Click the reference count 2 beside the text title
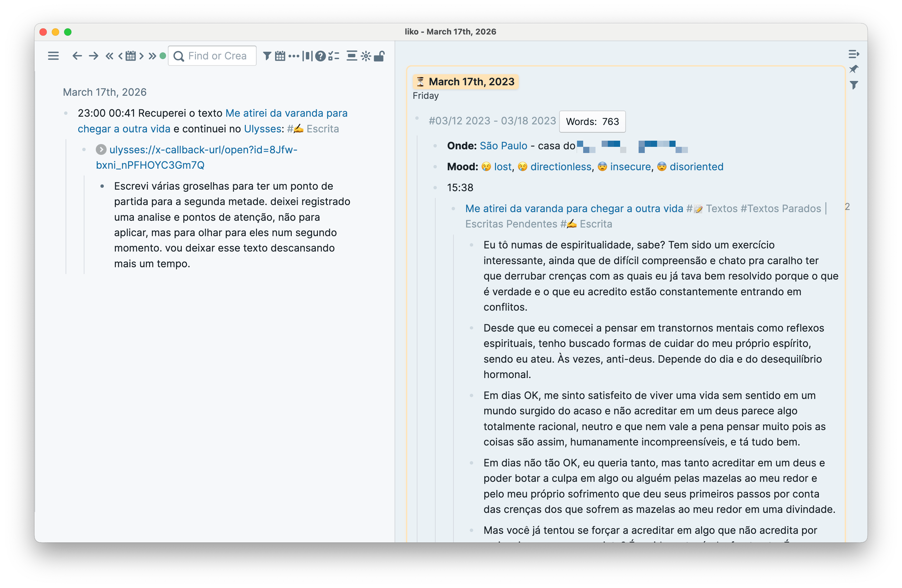The image size is (902, 588). [847, 207]
